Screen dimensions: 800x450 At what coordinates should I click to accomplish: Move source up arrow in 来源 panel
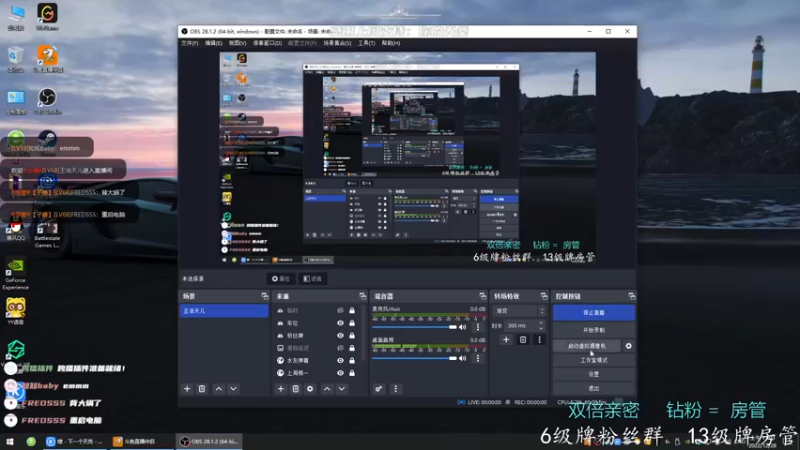coord(327,389)
